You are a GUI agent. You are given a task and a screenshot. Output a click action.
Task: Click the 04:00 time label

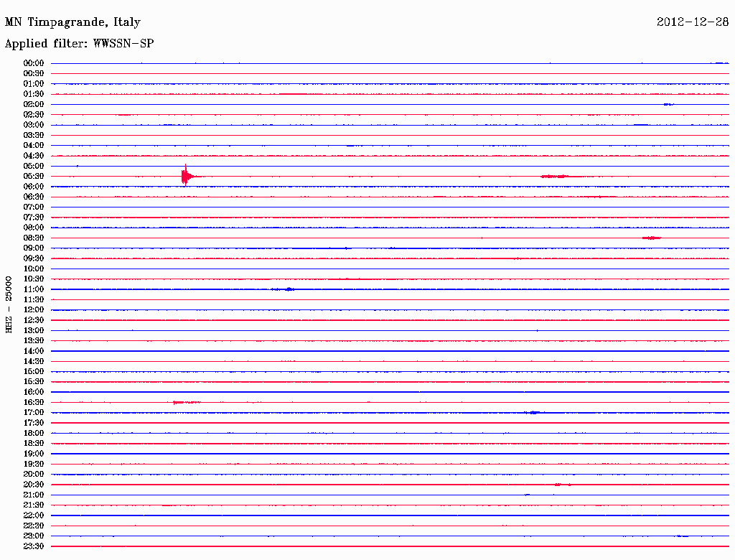pos(34,146)
